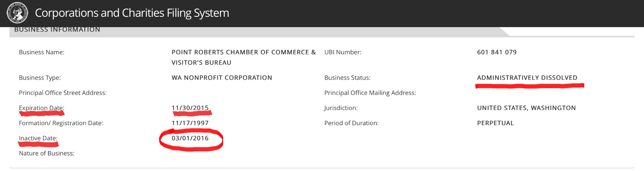Select the WA Nonprofit Corporation business type
Image resolution: width=644 pixels, height=171 pixels.
point(222,78)
